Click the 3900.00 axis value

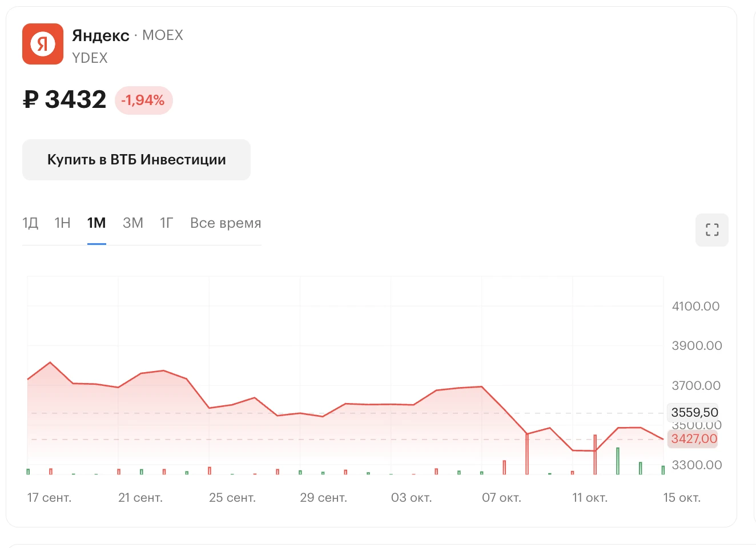697,346
